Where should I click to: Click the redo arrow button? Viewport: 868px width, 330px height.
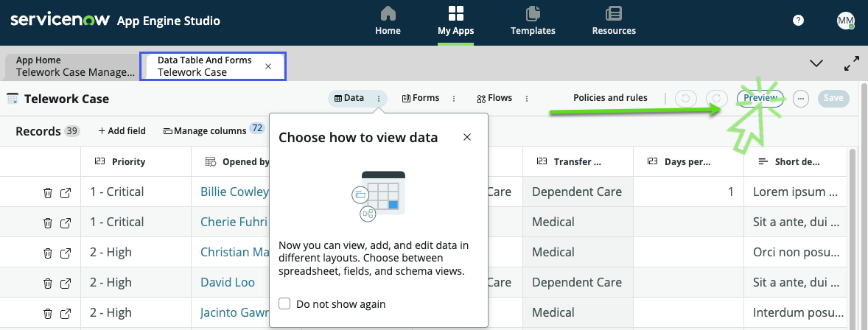pyautogui.click(x=715, y=99)
